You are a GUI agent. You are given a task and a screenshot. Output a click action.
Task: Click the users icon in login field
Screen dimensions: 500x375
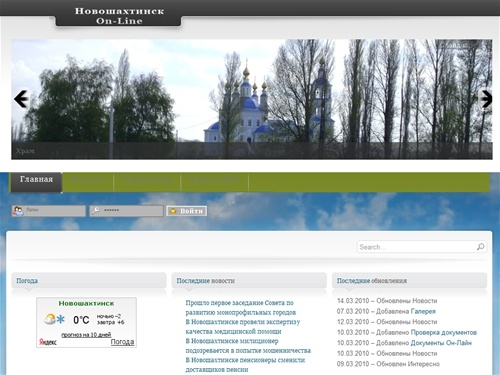[18, 211]
